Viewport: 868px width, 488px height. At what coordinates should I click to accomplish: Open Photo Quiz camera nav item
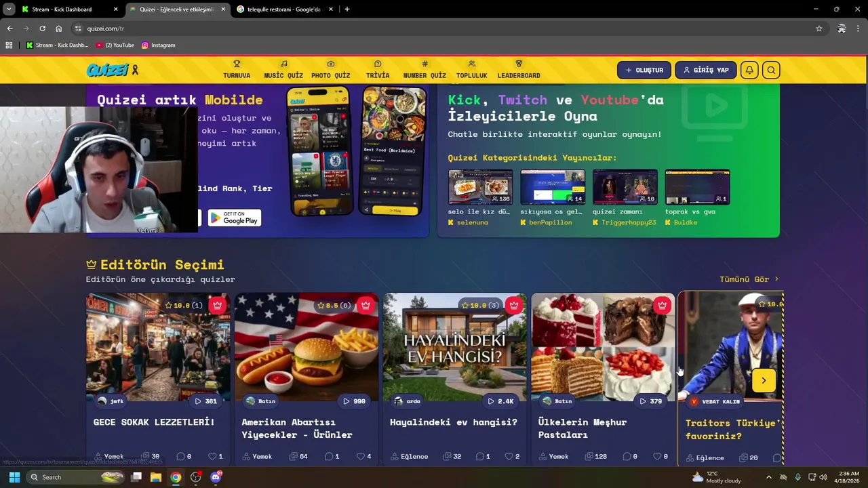coord(330,70)
